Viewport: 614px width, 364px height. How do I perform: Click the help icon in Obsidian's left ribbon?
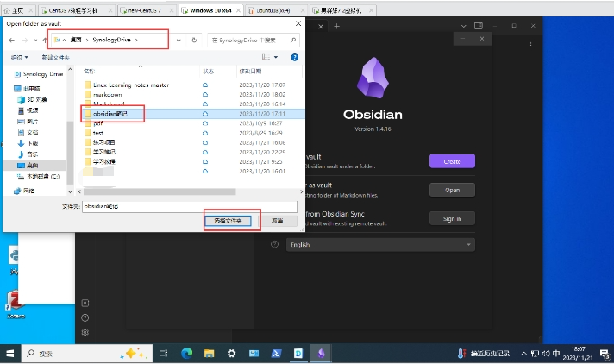point(85,317)
